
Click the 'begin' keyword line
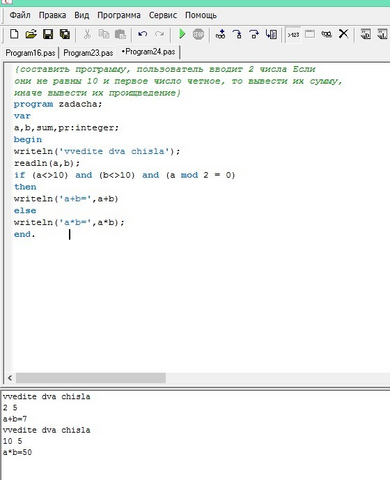point(28,140)
